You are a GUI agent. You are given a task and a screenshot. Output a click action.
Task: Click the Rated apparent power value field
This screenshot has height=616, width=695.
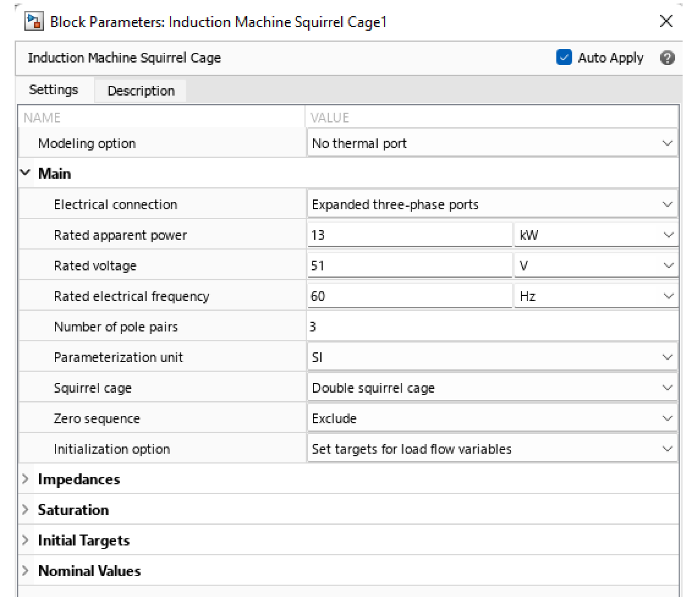[409, 235]
